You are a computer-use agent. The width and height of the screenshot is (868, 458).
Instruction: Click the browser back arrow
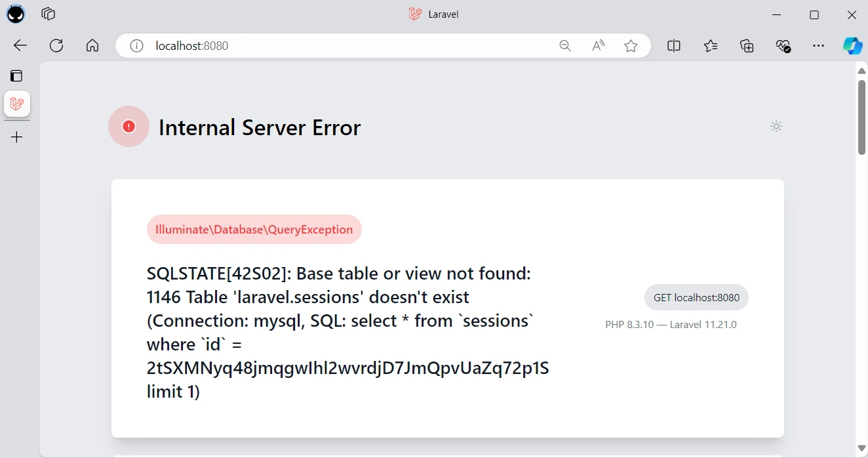pos(20,45)
